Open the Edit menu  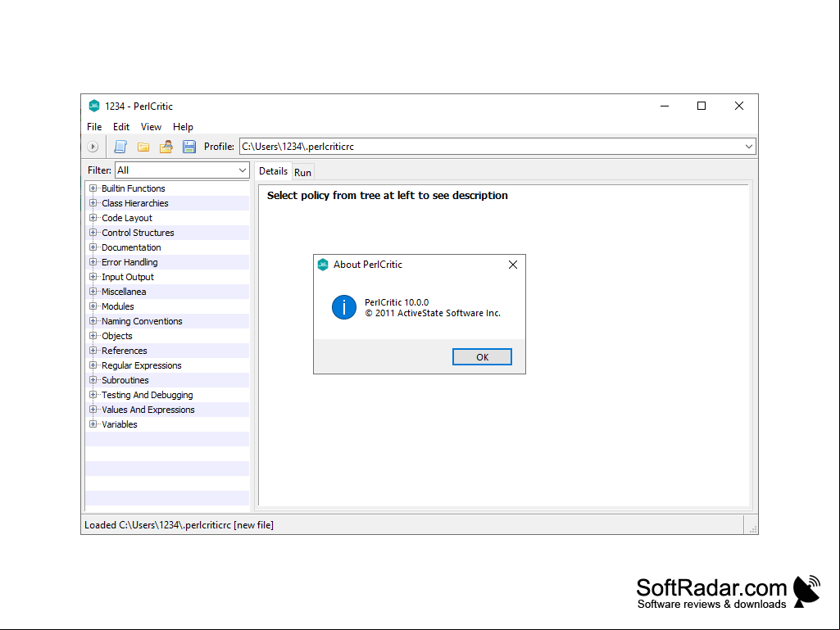coord(121,127)
